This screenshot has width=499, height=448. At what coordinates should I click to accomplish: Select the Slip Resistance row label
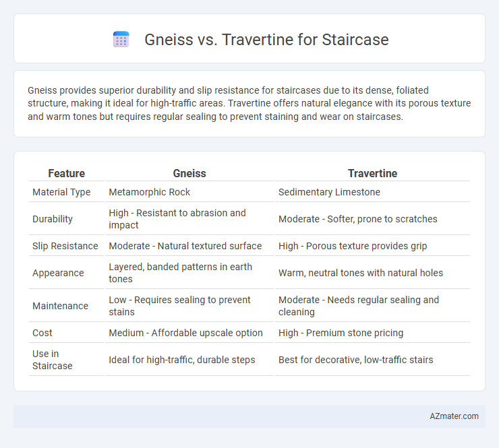click(x=65, y=246)
